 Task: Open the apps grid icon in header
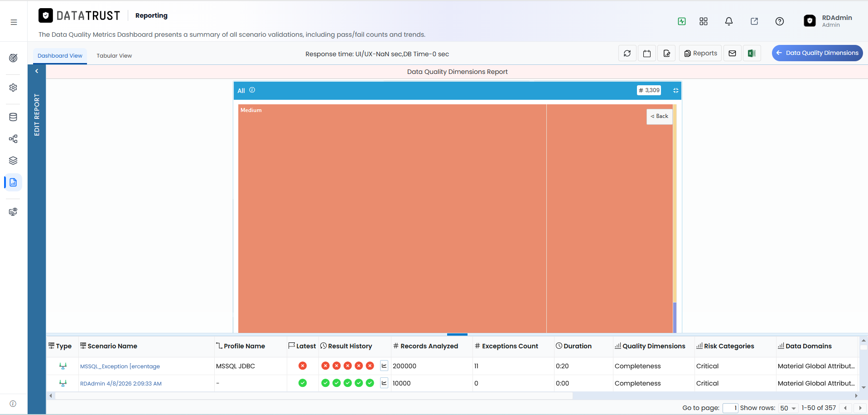pos(703,21)
